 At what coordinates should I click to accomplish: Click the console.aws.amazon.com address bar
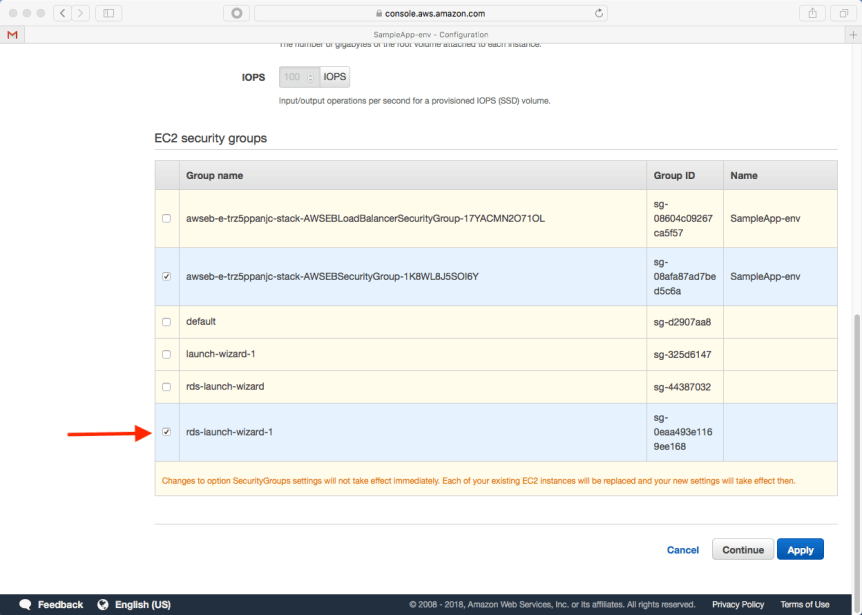432,13
